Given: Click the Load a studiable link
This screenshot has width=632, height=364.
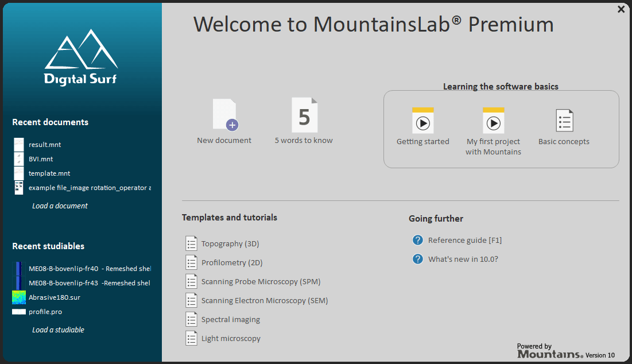Looking at the screenshot, I should click(58, 330).
